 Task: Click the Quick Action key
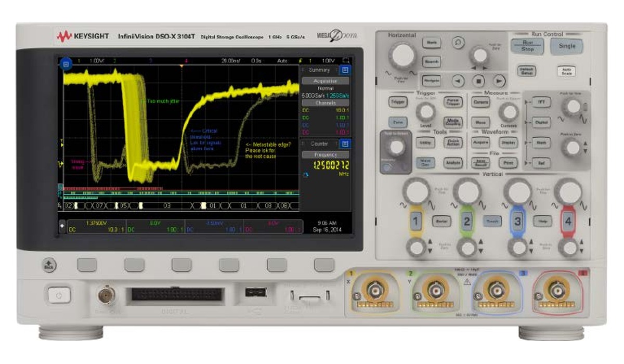click(x=453, y=142)
